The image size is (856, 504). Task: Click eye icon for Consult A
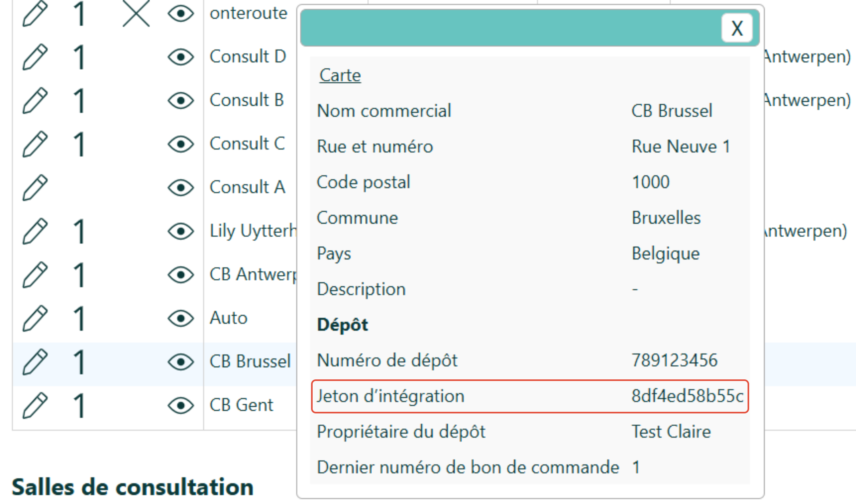coord(180,188)
